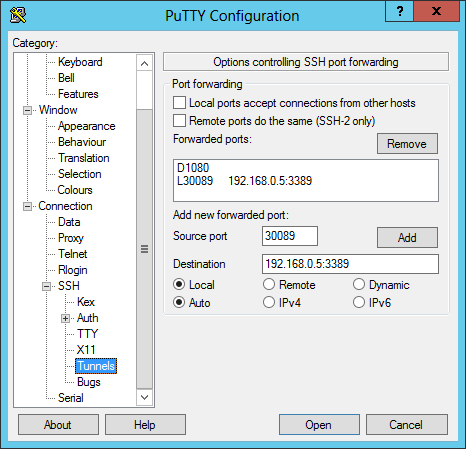Viewport: 466px width, 449px height.
Task: Select the Connection category
Action: 65,206
